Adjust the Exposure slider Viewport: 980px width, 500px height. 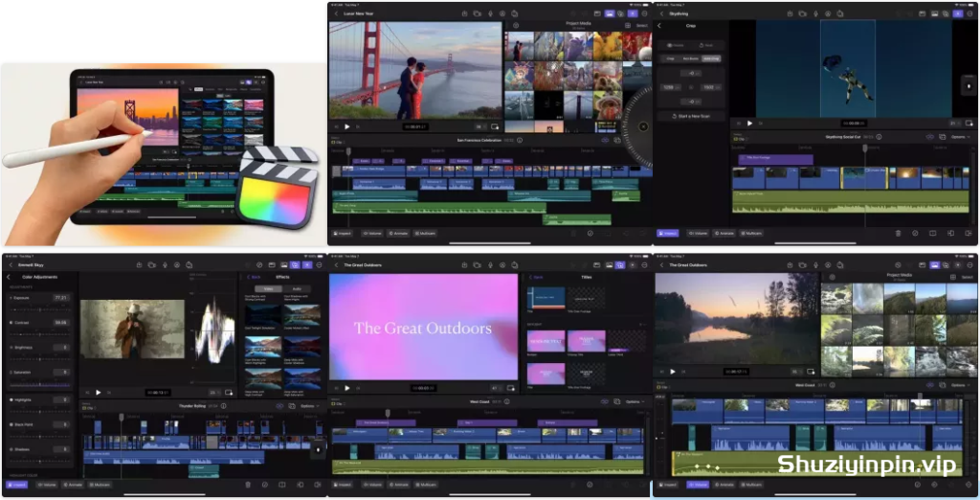[39, 308]
